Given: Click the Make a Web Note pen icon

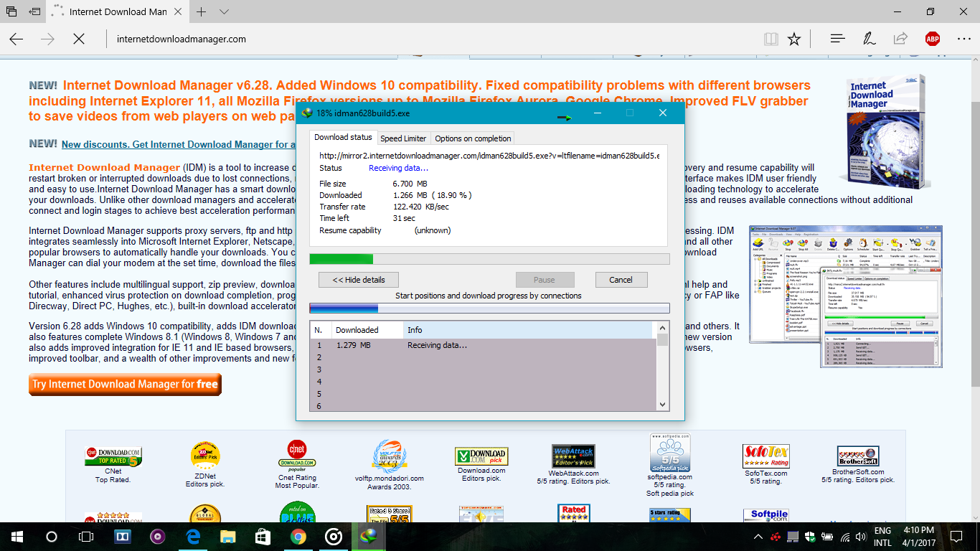Looking at the screenshot, I should click(869, 39).
